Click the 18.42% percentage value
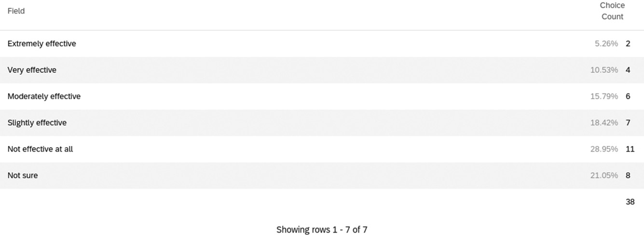This screenshot has width=644, height=236. [604, 123]
